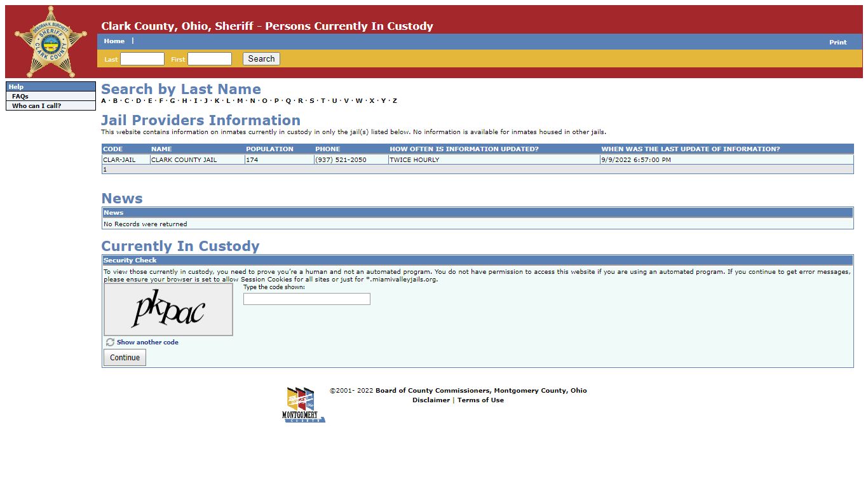Browse last names starting with K

tap(217, 100)
